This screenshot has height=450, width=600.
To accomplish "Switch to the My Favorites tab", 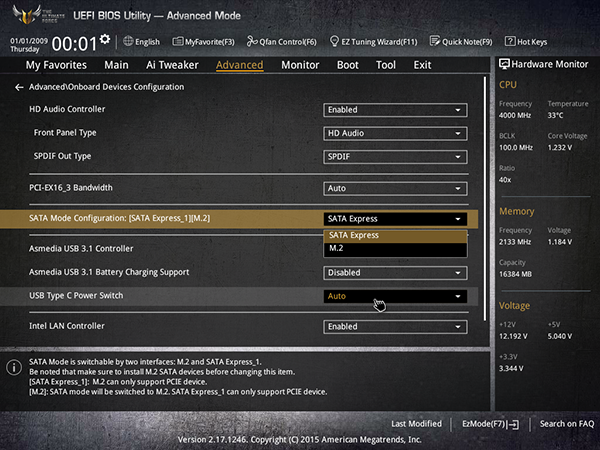I will click(56, 65).
